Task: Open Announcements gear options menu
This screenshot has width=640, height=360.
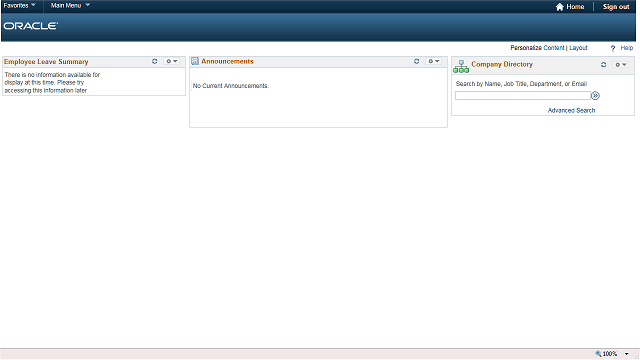Action: pos(433,61)
